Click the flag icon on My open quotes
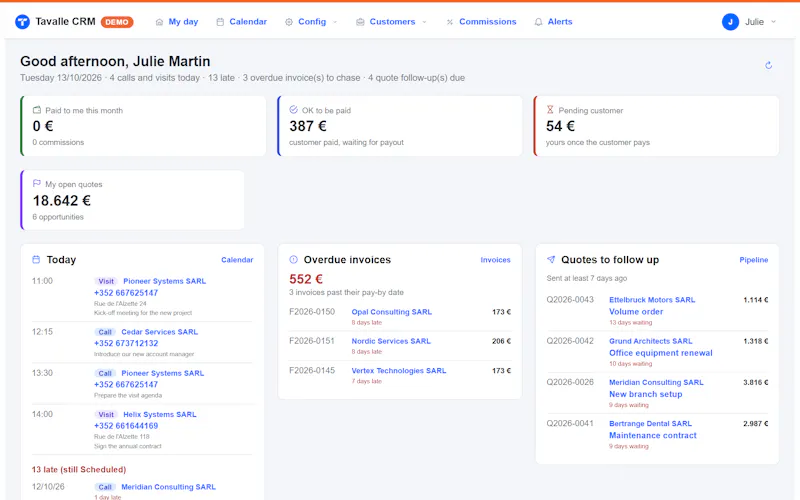The width and height of the screenshot is (800, 500). (x=37, y=183)
